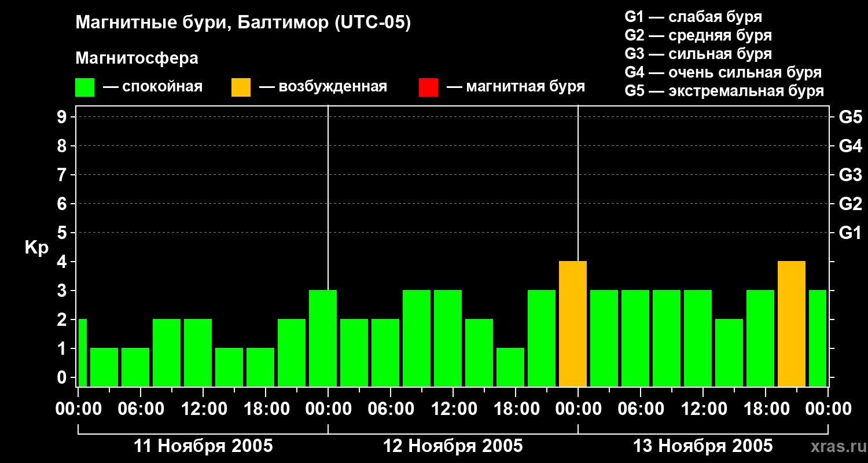Click the orange Kp 4 bar on the 13 Ноября midnight line
The height and width of the screenshot is (463, 868).
(573, 324)
